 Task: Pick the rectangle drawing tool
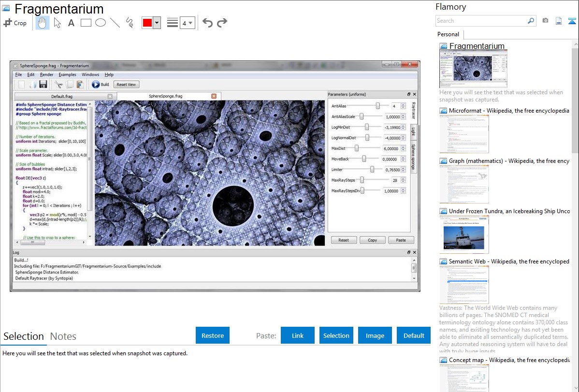[x=86, y=23]
